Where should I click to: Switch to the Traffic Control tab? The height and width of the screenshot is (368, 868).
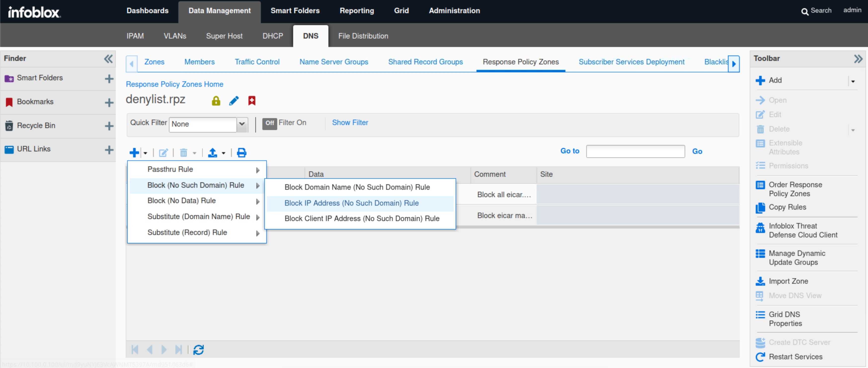[x=257, y=62]
